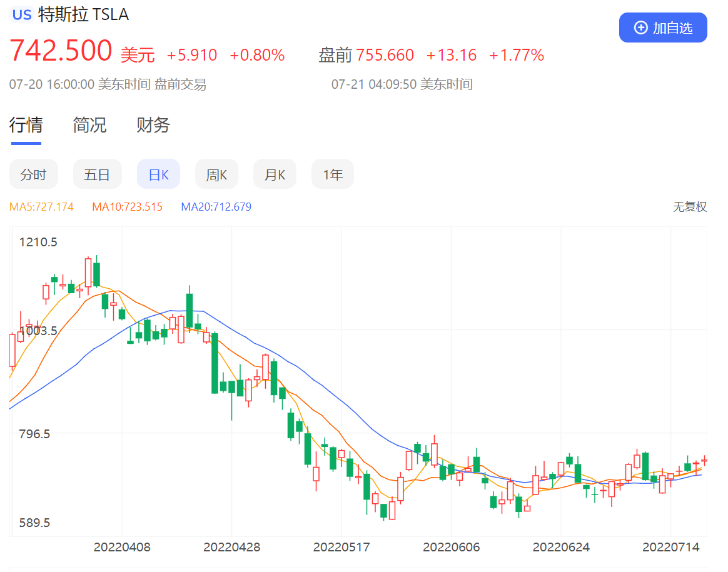Image resolution: width=728 pixels, height=572 pixels.
Task: Open the 无复权 adjustment selector
Action: pyautogui.click(x=689, y=207)
